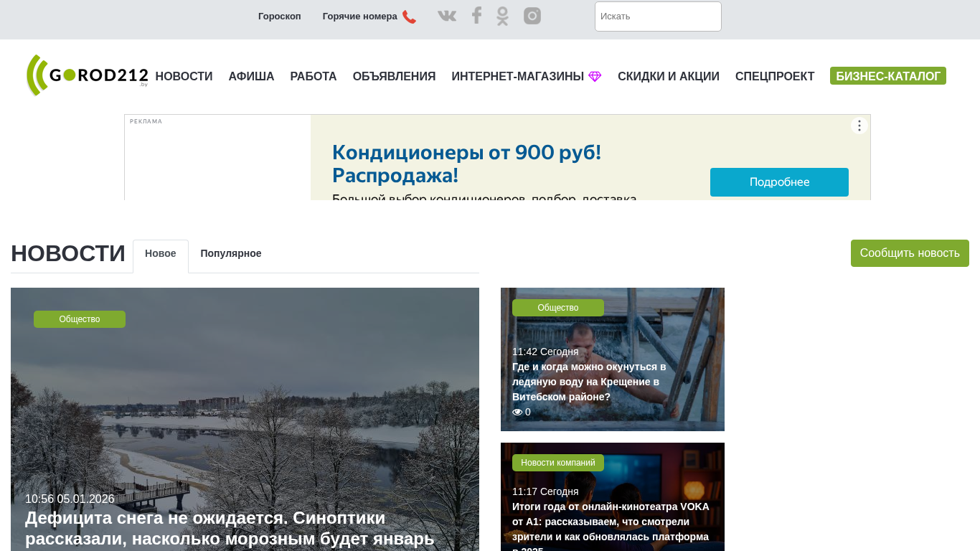This screenshot has height=551, width=980.
Task: Click the РЕКЛАМА ad label
Action: tap(146, 121)
